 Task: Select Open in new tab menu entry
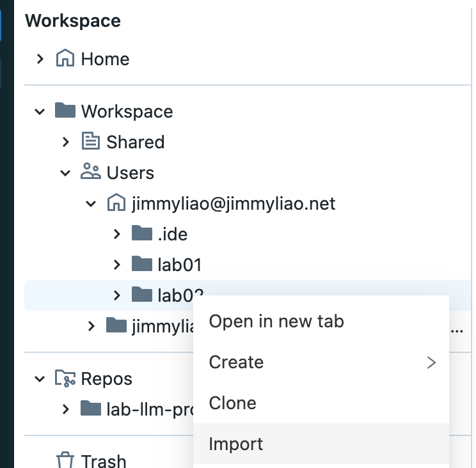pos(276,321)
